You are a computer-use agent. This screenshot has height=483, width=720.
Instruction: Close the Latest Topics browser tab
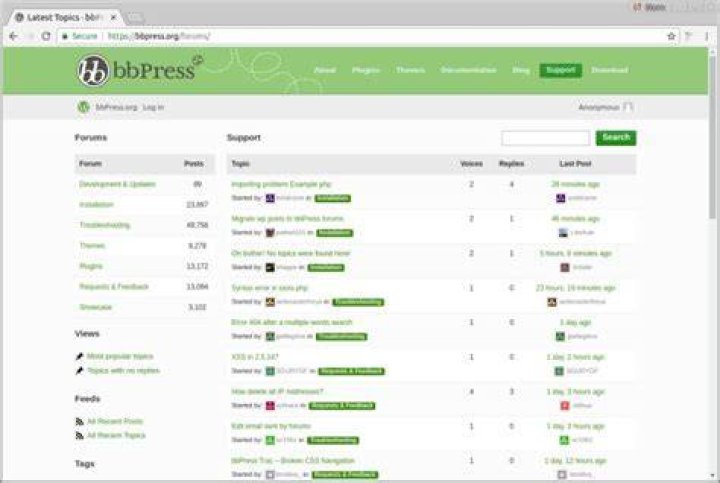click(x=113, y=17)
